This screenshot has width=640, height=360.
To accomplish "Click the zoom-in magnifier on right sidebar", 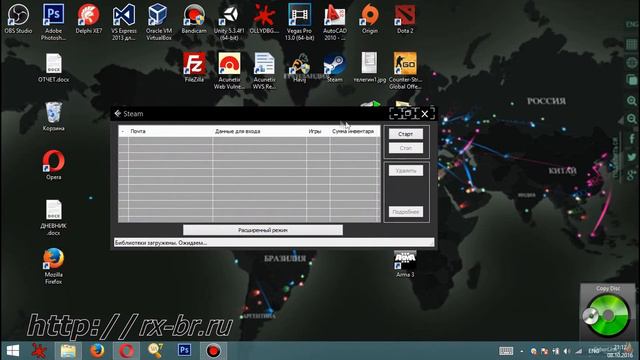I will tap(631, 100).
